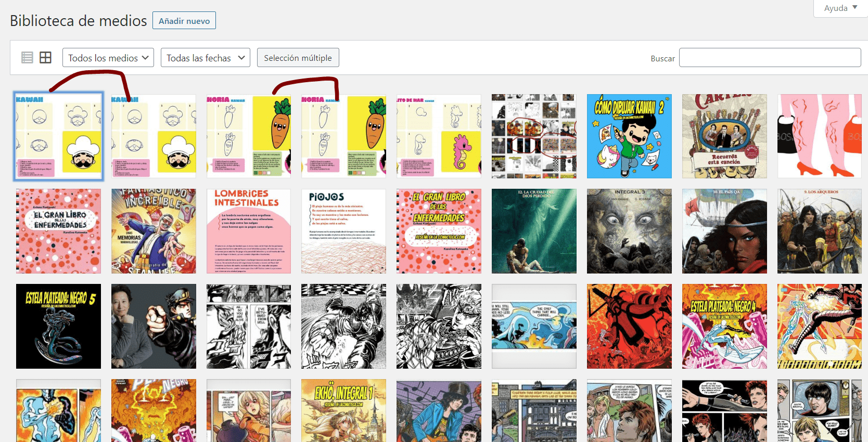The height and width of the screenshot is (442, 868).
Task: Select musician in top hat and blue jacket
Action: point(439,411)
